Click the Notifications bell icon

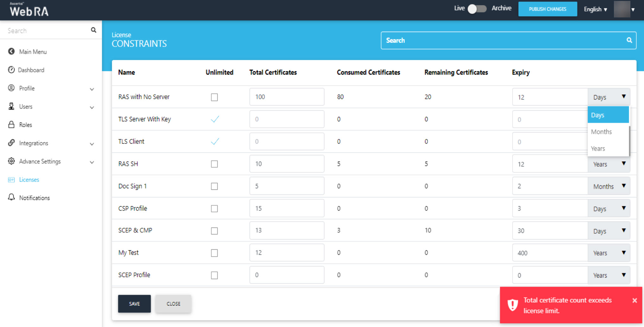11,197
